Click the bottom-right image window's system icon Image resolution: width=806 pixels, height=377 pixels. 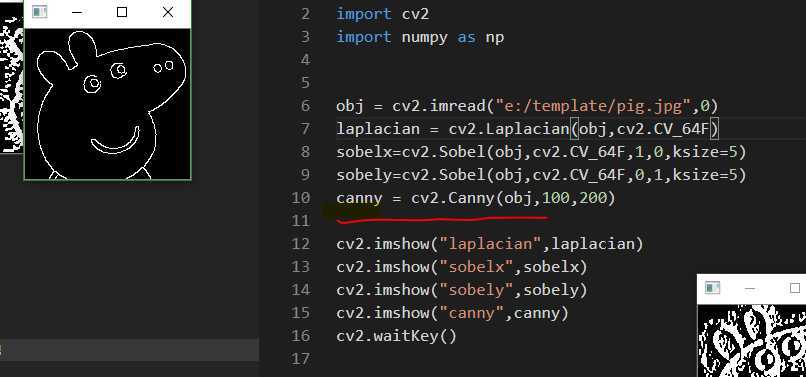coord(712,288)
